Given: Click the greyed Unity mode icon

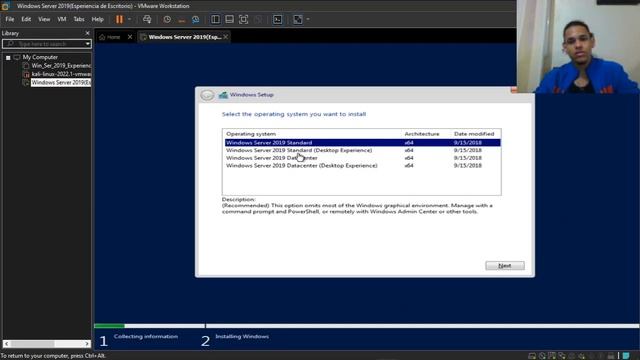Looking at the screenshot, I should [x=258, y=19].
